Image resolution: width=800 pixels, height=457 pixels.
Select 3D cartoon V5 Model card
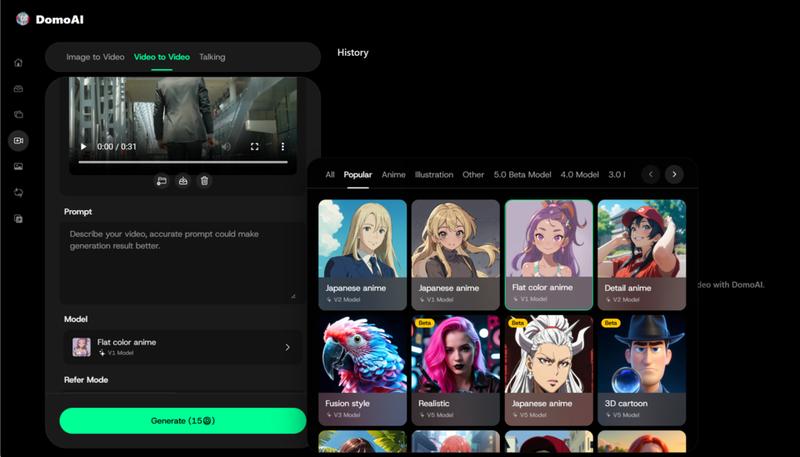pos(642,370)
